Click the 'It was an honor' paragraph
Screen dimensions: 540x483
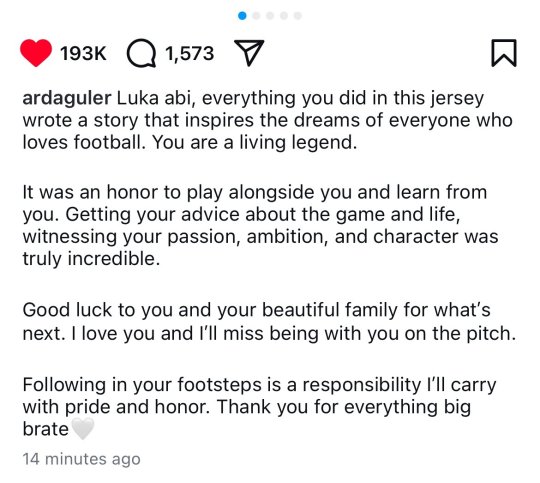[260, 225]
